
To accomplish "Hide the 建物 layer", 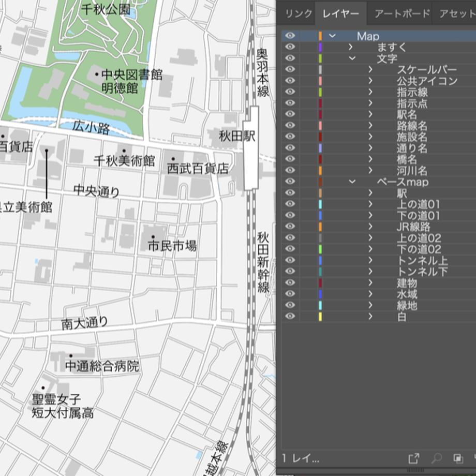I will [x=290, y=282].
